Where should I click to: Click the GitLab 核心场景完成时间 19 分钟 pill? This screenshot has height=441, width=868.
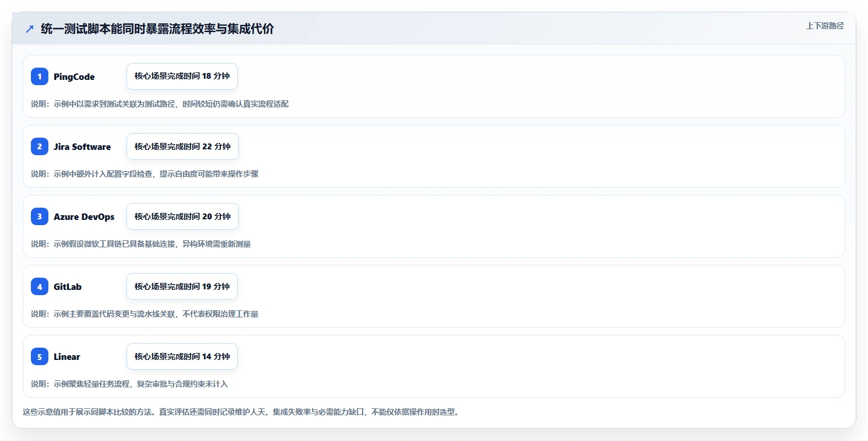pos(182,286)
